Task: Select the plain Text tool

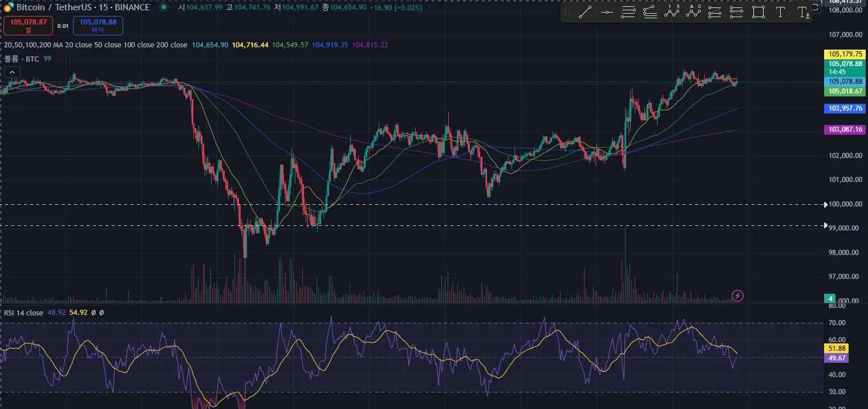Action: tap(780, 13)
